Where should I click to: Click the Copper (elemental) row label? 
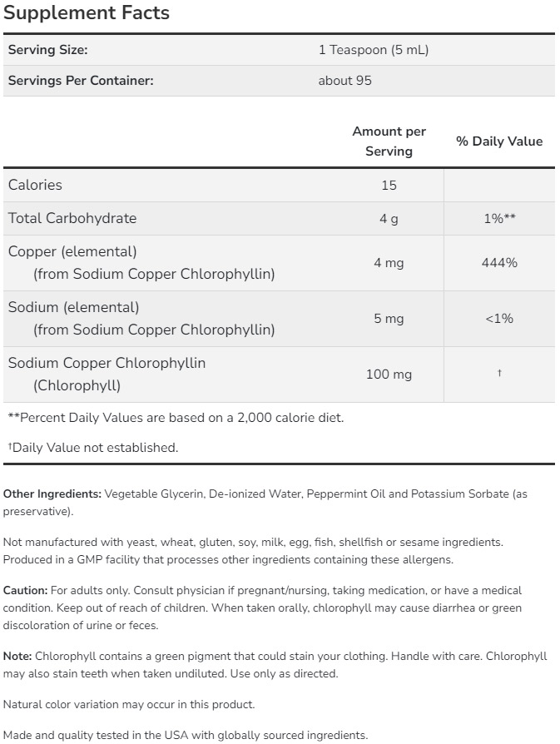tap(72, 251)
